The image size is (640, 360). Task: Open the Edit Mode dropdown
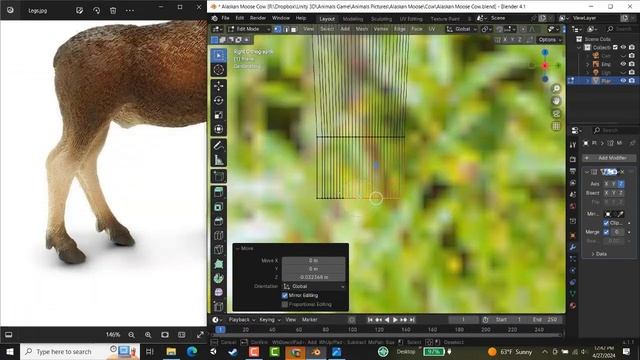pos(249,29)
